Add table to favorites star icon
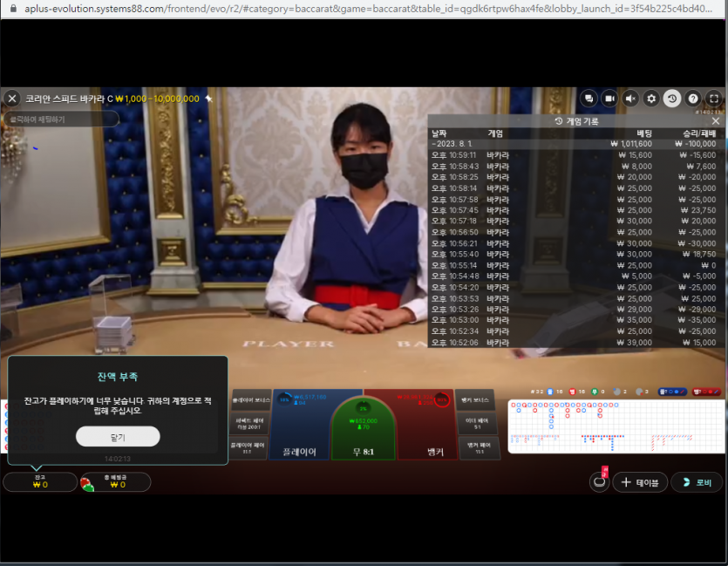Viewport: 728px width, 566px height. (209, 99)
